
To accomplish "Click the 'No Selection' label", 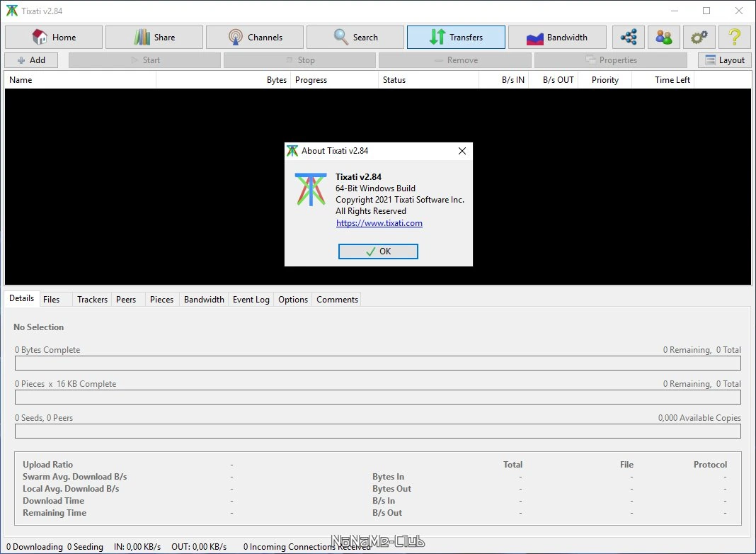I will coord(38,327).
